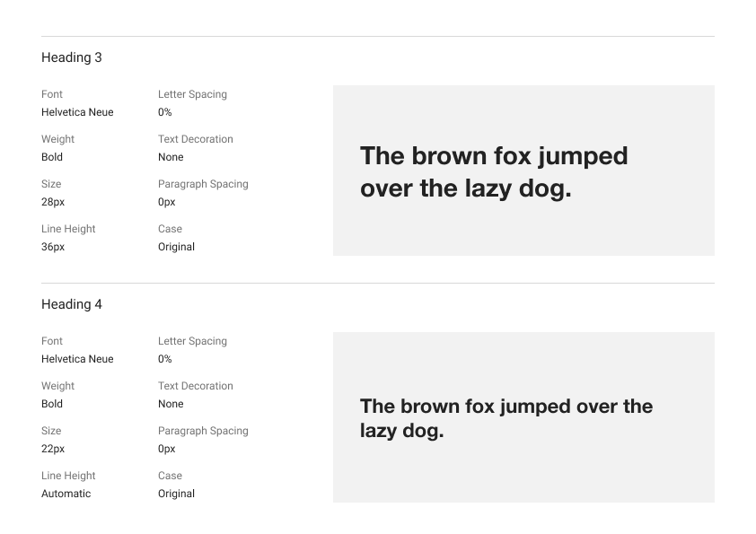This screenshot has width=756, height=534.
Task: Select Heading 3 Text Decoration "None" value
Action: pyautogui.click(x=171, y=157)
